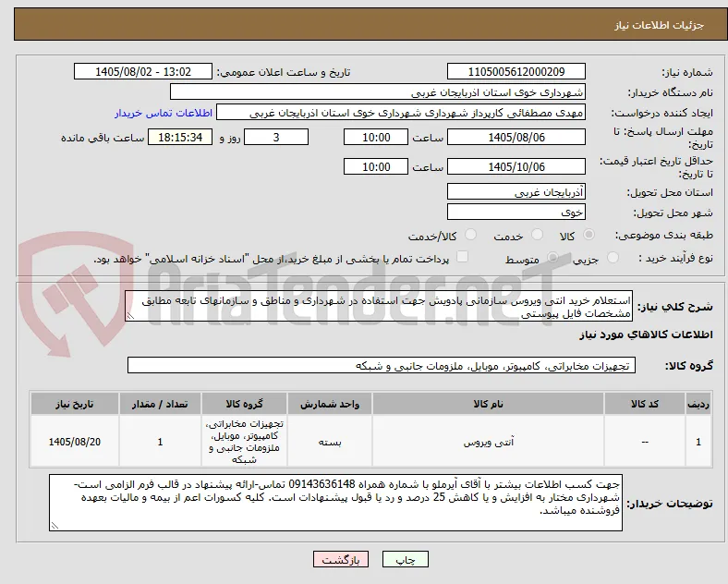The height and width of the screenshot is (584, 728).
Task: Click the remaining time field 18:15:34
Action: [x=180, y=138]
